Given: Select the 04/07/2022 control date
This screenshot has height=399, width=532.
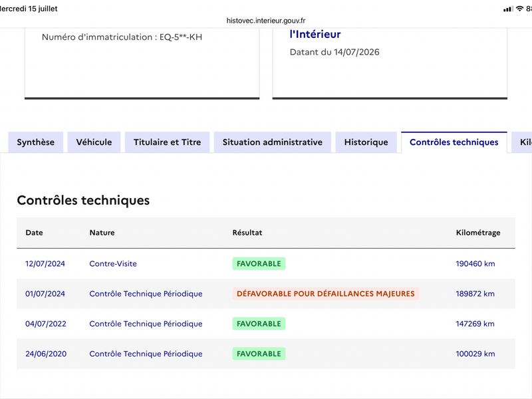Looking at the screenshot, I should pyautogui.click(x=46, y=324).
